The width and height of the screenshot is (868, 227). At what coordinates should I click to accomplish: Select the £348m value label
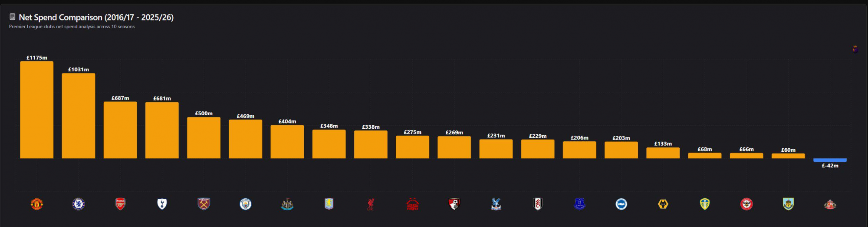[329, 126]
